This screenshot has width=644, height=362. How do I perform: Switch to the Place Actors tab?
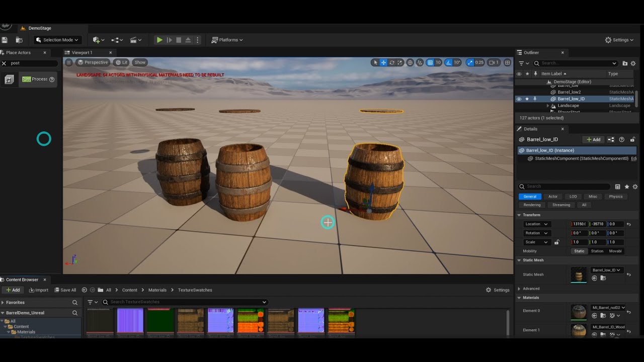point(19,52)
